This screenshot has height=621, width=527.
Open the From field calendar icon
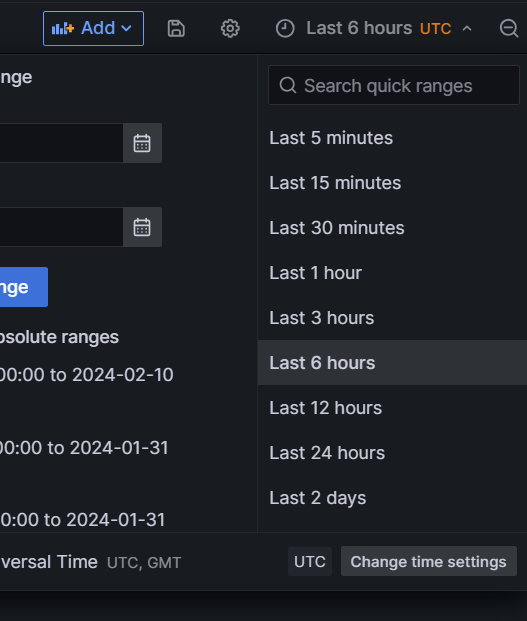[x=142, y=143]
